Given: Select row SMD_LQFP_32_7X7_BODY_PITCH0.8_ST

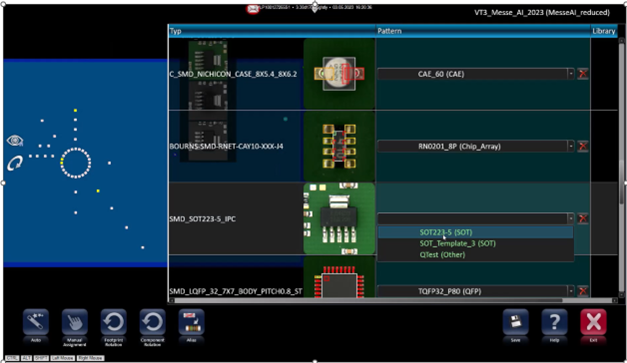Looking at the screenshot, I should (236, 291).
